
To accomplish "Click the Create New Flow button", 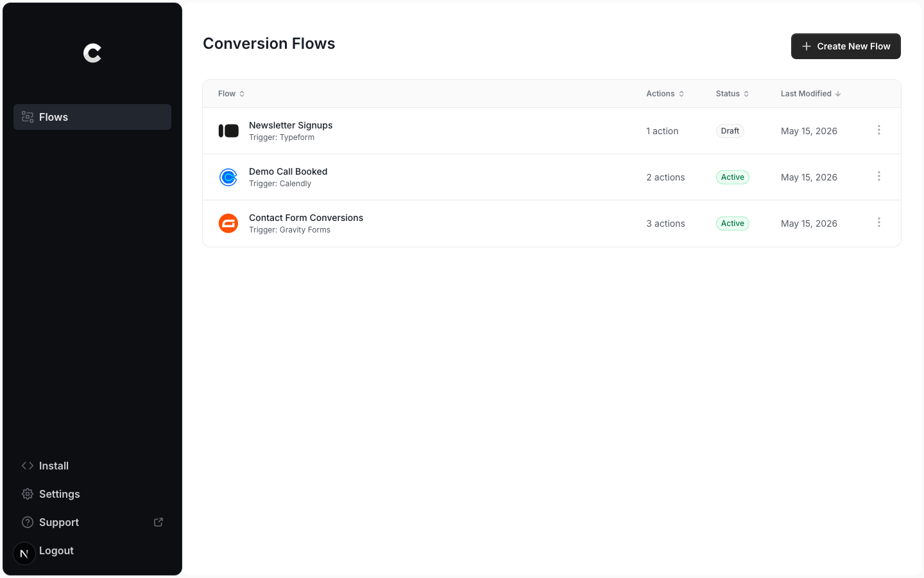I will tap(846, 46).
